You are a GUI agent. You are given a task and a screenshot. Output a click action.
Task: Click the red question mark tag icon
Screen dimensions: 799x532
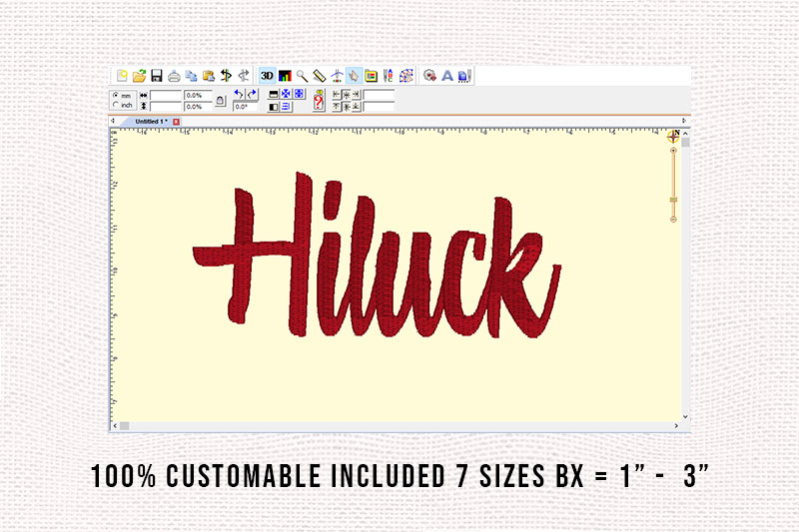point(319,101)
